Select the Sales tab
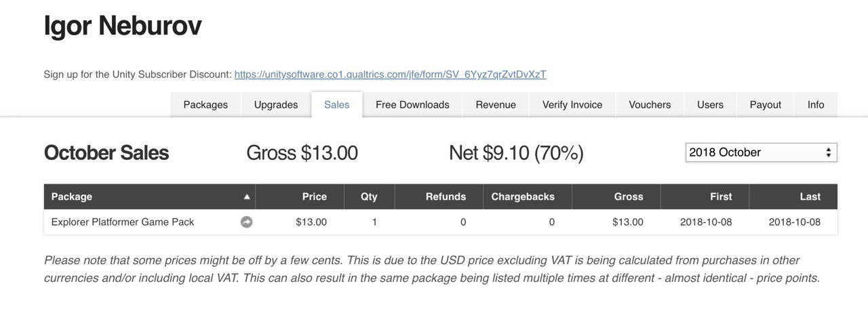 point(337,104)
